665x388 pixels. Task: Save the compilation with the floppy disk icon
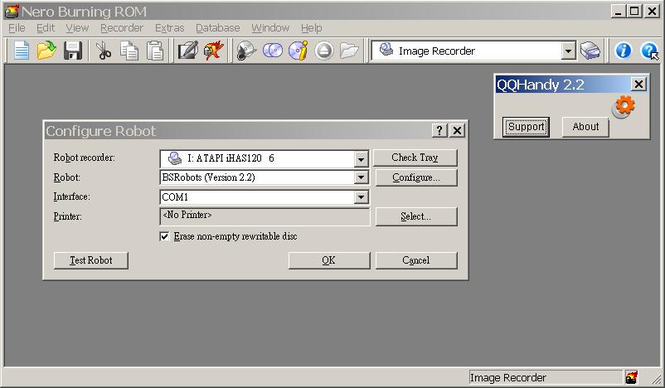(x=73, y=51)
